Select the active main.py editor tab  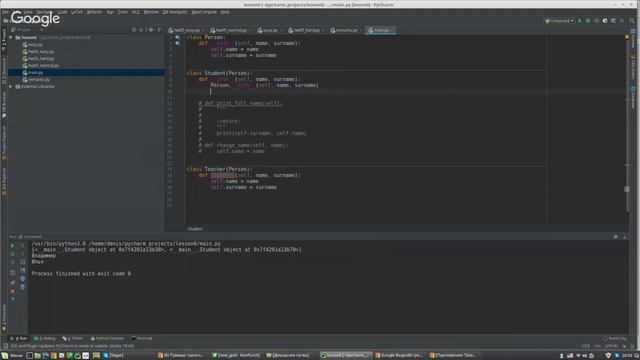(380, 30)
